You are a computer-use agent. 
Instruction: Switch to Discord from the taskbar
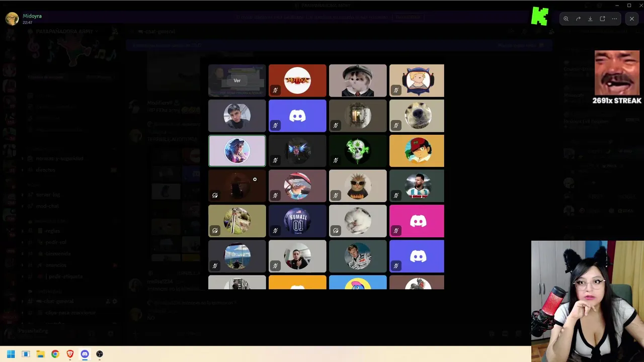85,354
